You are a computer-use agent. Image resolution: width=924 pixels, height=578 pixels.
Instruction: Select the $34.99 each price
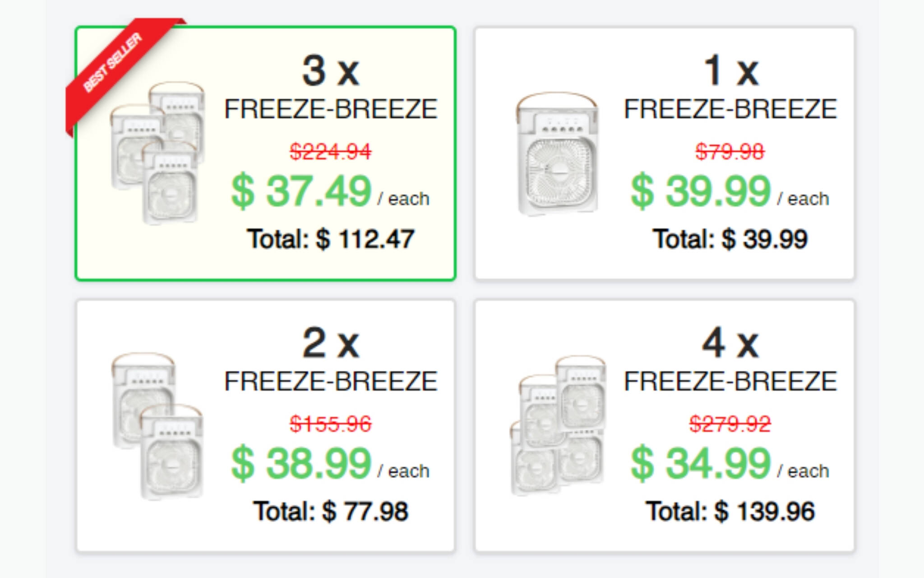coord(729,464)
